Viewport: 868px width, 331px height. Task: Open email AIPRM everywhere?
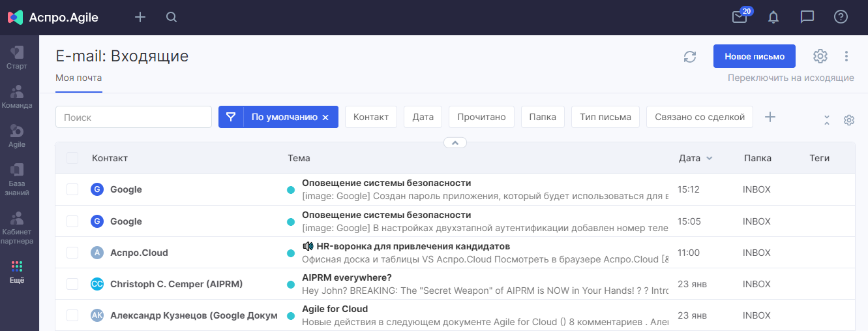pos(346,277)
